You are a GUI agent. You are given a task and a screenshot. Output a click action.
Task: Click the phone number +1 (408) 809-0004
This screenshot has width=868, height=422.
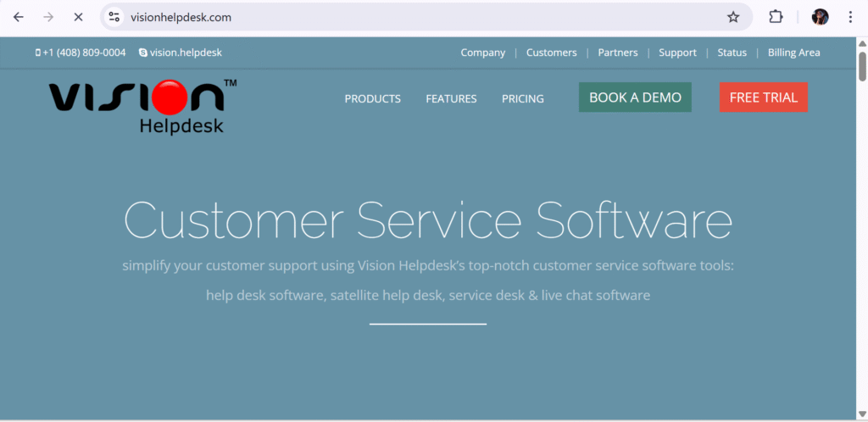click(x=84, y=53)
